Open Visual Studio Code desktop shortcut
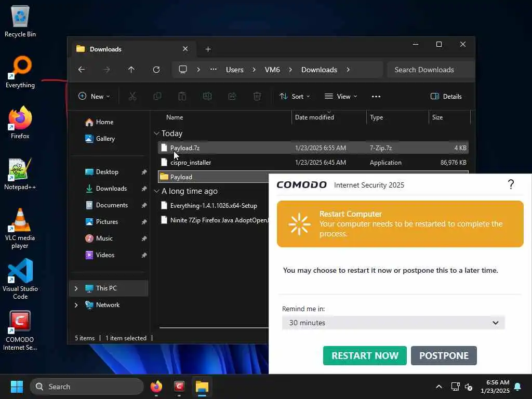 pyautogui.click(x=20, y=279)
